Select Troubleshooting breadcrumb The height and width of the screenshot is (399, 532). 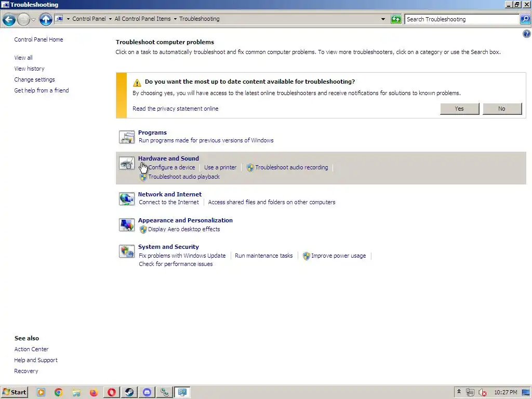click(199, 19)
